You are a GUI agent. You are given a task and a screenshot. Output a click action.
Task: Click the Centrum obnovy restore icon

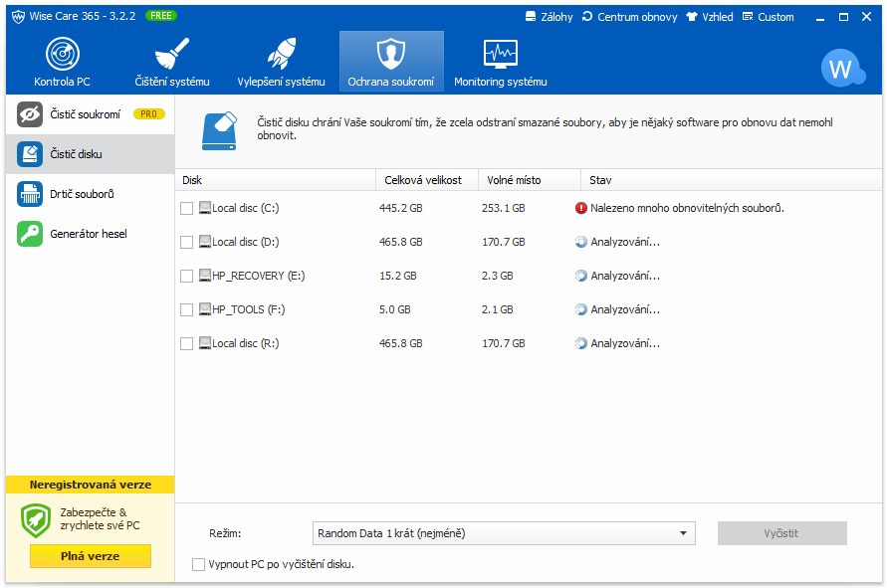click(x=587, y=16)
